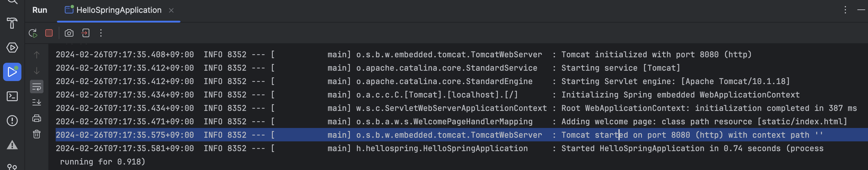Open the Terminal tool window
Screen dimensions: 868x170
pyautogui.click(x=12, y=96)
